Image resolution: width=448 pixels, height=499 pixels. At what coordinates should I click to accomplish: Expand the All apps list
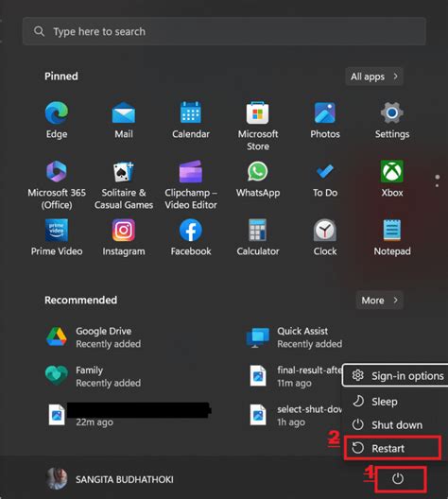coord(374,77)
